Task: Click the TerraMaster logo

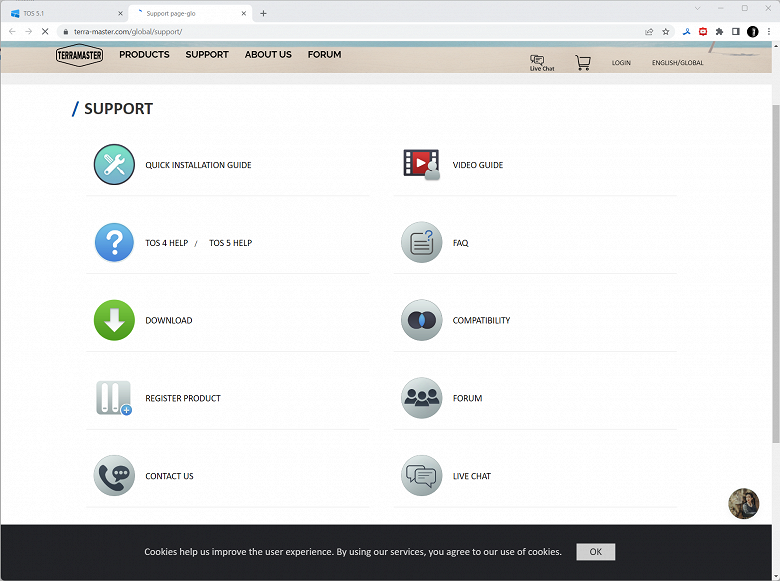Action: pyautogui.click(x=79, y=55)
